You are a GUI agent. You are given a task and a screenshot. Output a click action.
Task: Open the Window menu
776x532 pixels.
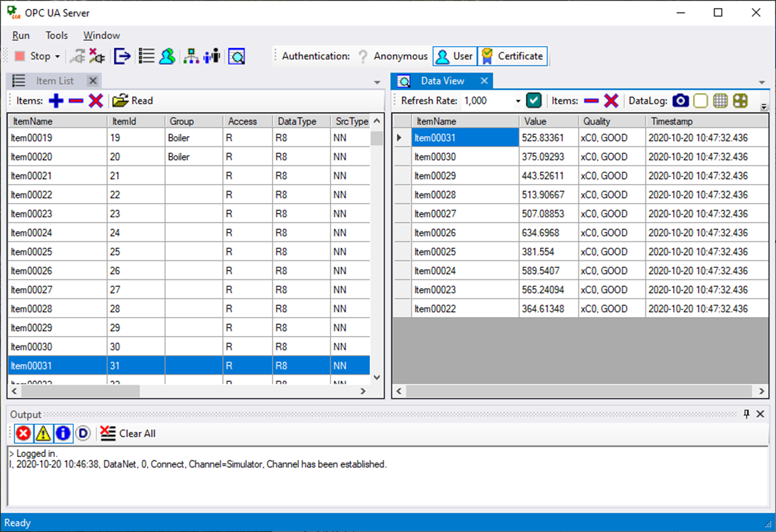(102, 35)
